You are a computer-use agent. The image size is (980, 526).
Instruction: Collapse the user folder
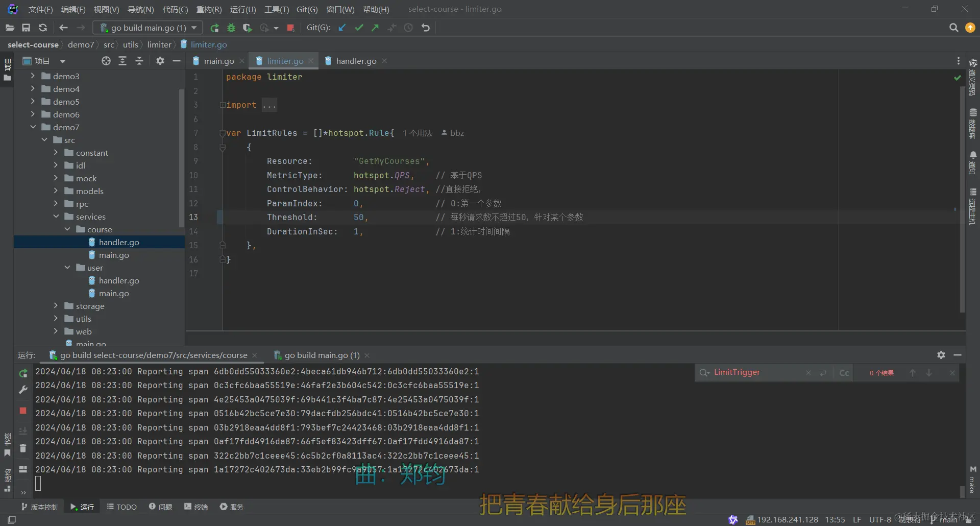[67, 267]
